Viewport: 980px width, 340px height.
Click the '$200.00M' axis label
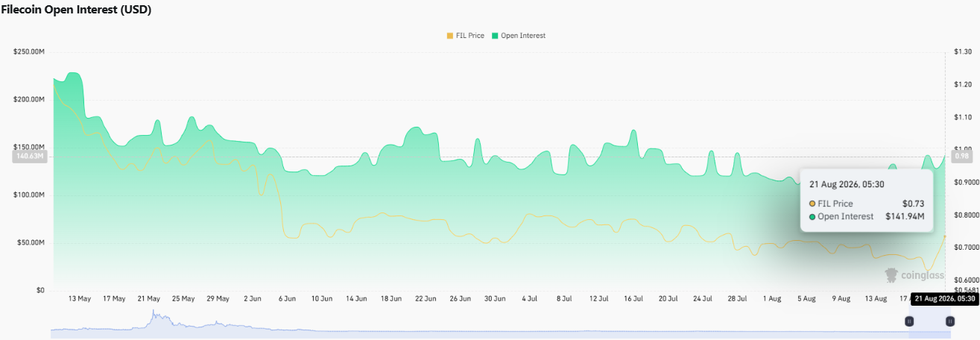coord(29,99)
